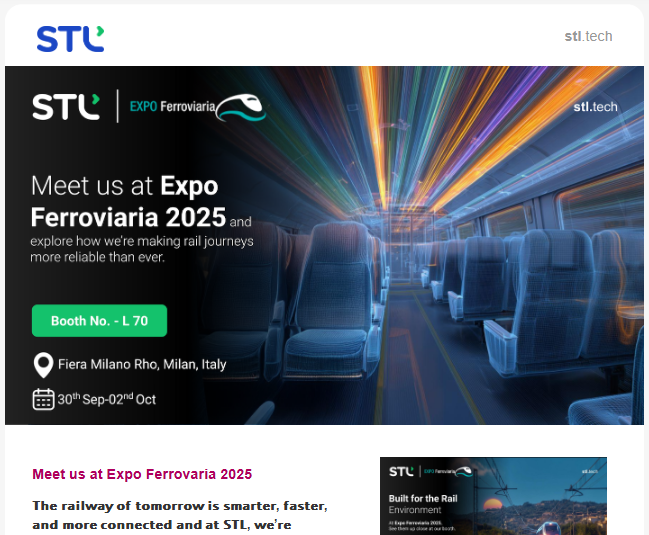
Task: Click the location pin icon
Action: (43, 365)
